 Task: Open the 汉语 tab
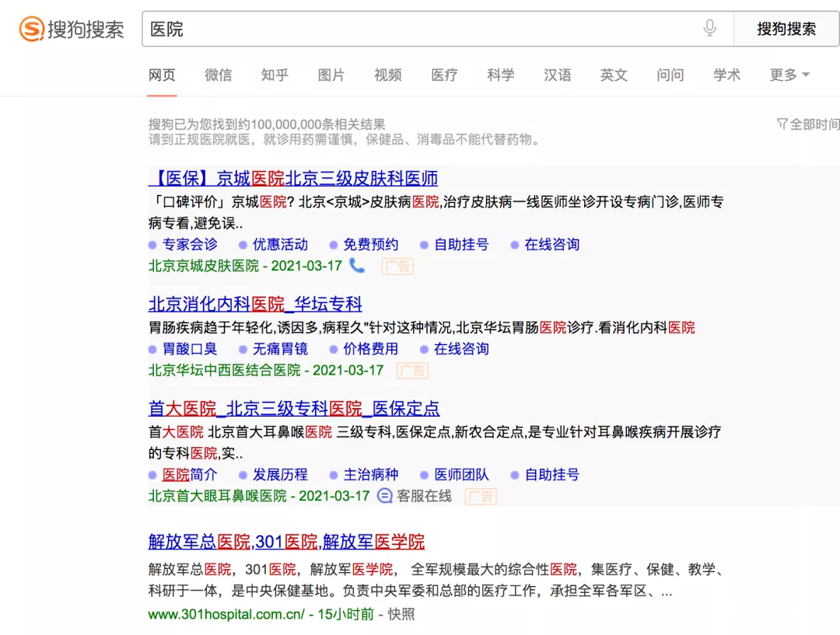point(558,75)
